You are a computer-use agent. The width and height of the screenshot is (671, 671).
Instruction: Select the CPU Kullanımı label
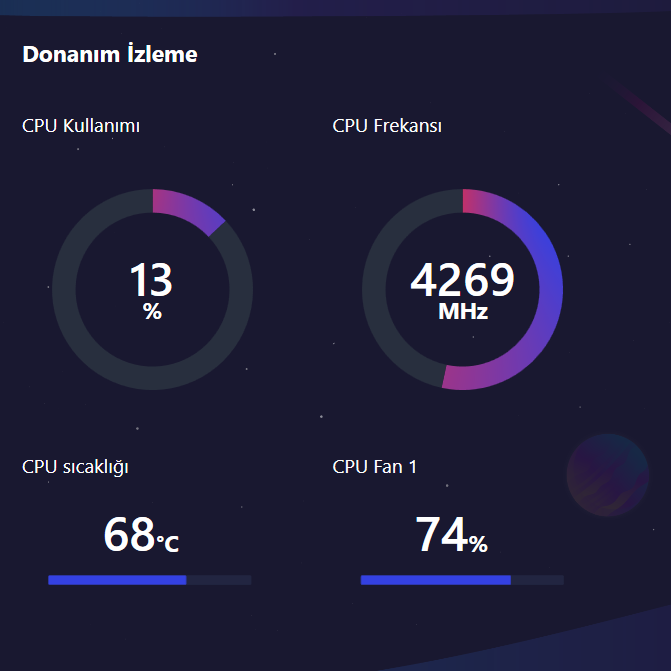point(81,126)
